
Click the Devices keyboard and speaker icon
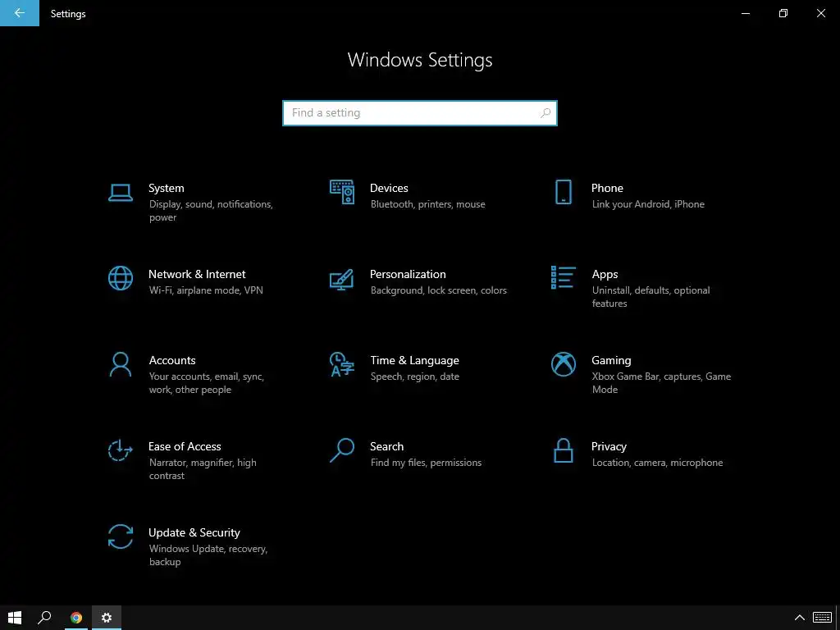(342, 192)
